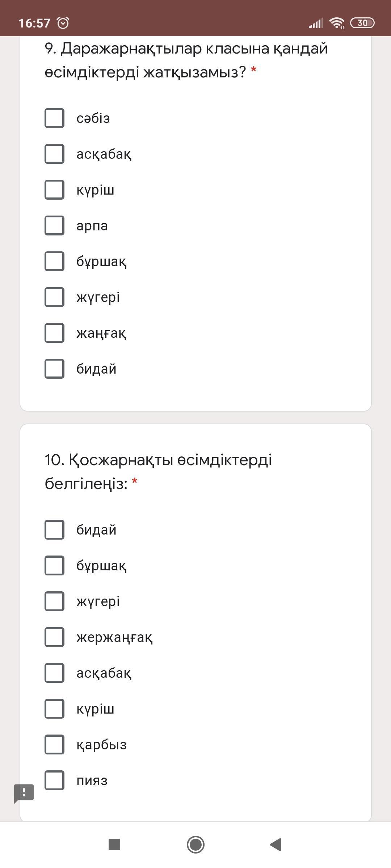Check бидай in question 10

coord(54,529)
